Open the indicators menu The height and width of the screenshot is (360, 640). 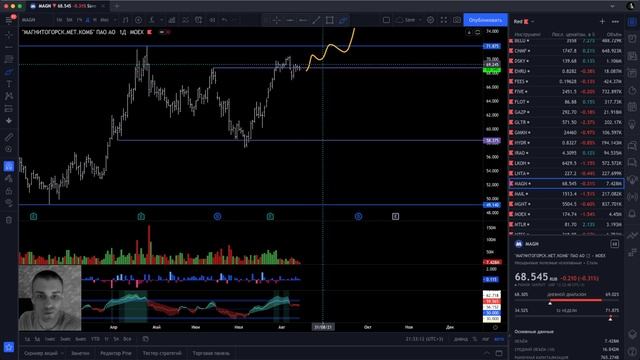(152, 20)
